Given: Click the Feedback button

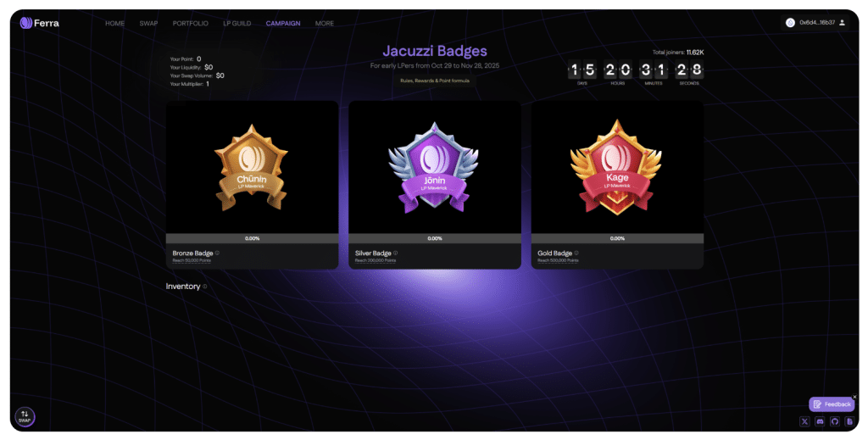Looking at the screenshot, I should point(832,404).
